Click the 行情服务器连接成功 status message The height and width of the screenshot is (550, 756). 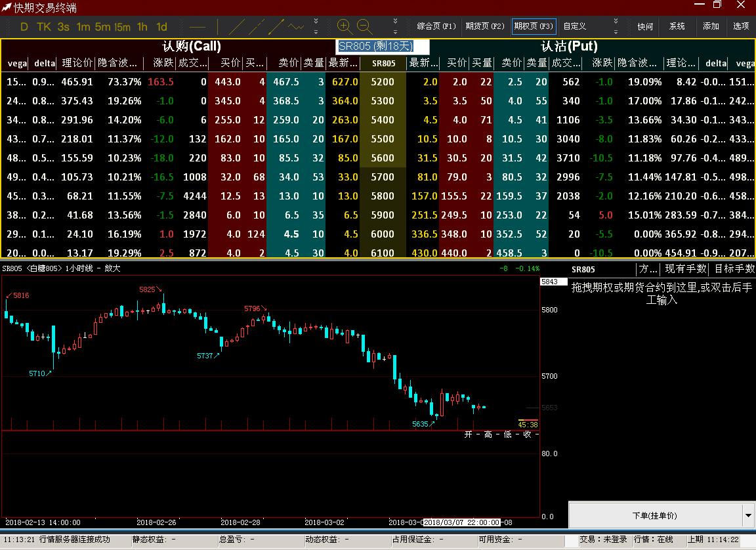[75, 539]
